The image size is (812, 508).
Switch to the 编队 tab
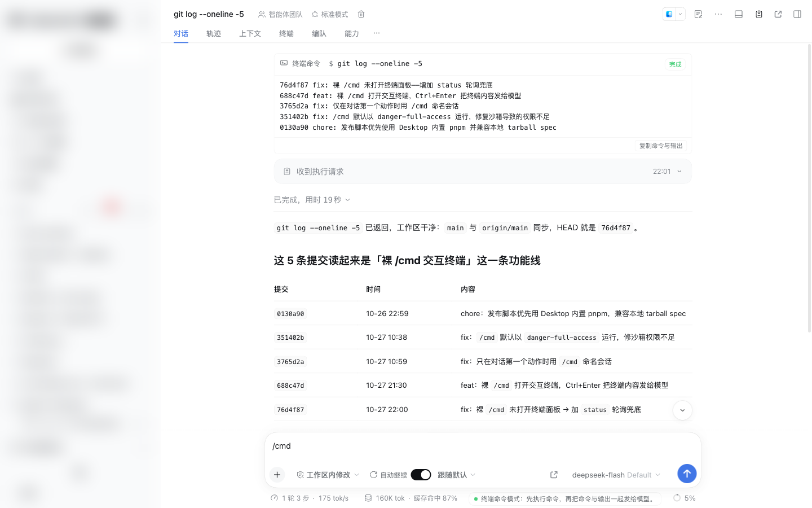tap(319, 34)
